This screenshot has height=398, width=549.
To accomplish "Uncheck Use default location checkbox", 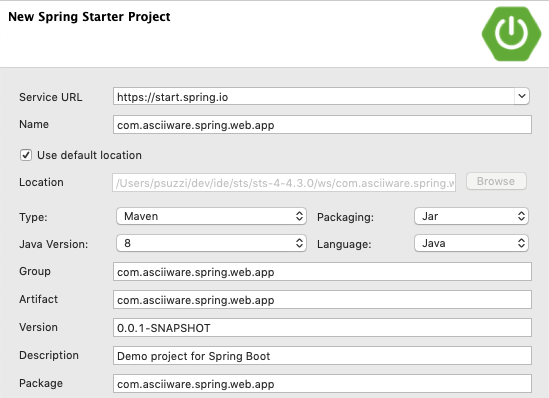I will (x=26, y=155).
